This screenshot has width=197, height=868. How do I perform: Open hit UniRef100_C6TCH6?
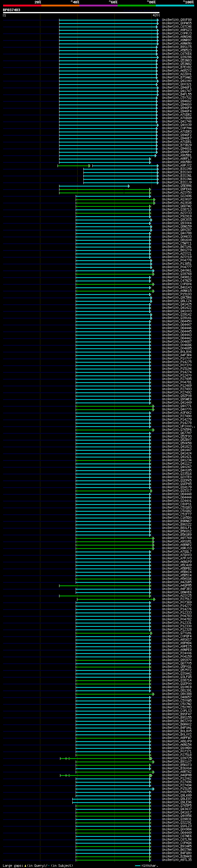(177, 26)
